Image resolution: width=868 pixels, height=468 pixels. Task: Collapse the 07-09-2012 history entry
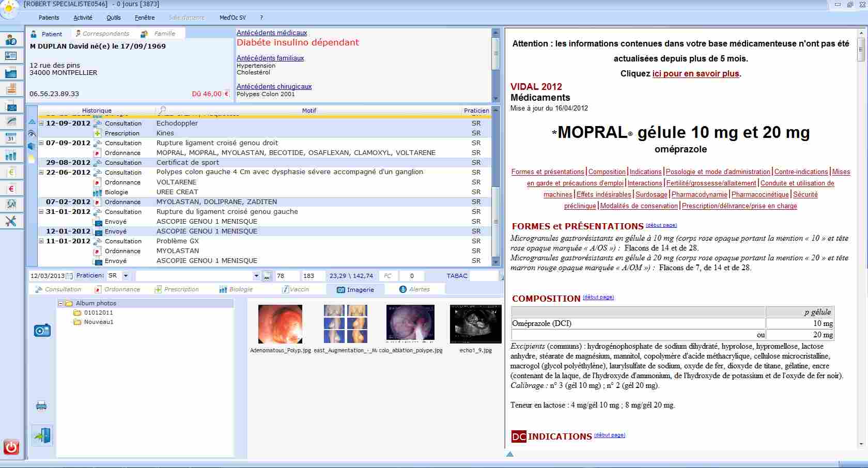[x=41, y=143]
